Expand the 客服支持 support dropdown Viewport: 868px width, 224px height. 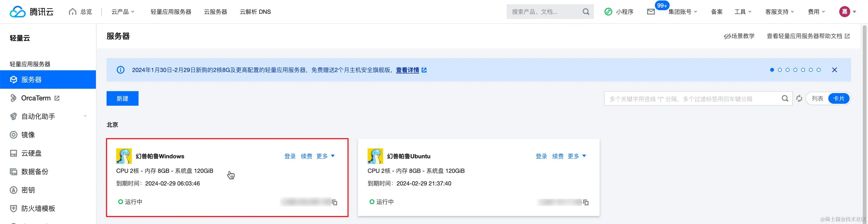(x=779, y=12)
